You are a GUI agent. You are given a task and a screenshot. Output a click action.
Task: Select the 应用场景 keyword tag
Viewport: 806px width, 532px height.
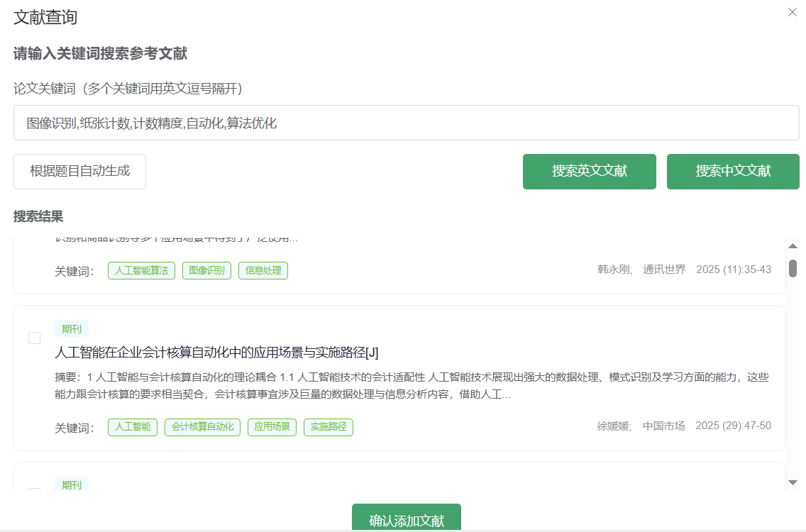[x=272, y=427]
